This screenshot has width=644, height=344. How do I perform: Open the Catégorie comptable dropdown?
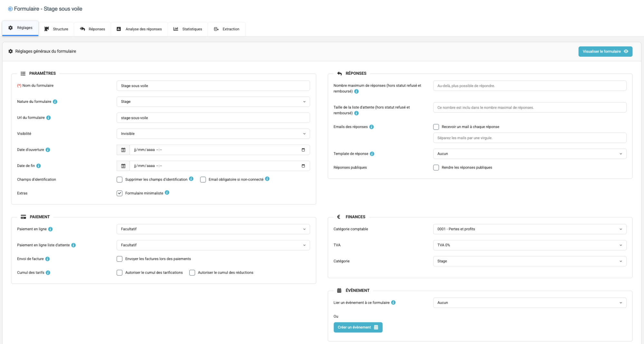[x=529, y=229]
